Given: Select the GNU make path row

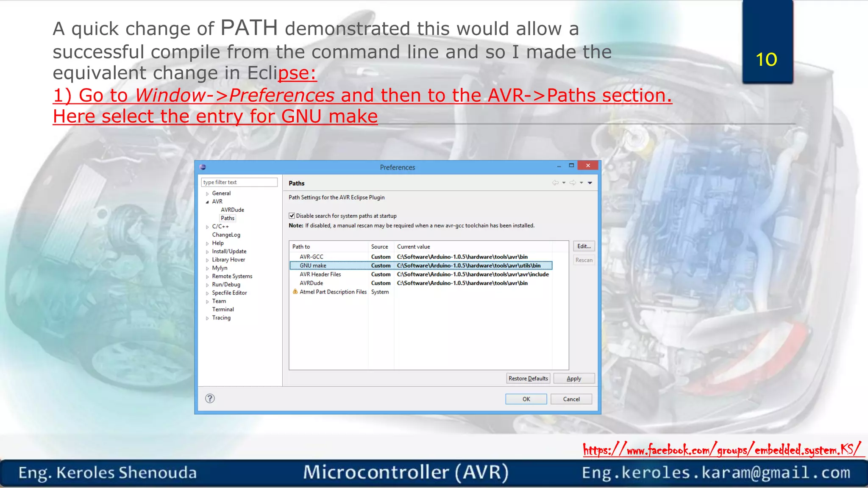Looking at the screenshot, I should [x=421, y=266].
